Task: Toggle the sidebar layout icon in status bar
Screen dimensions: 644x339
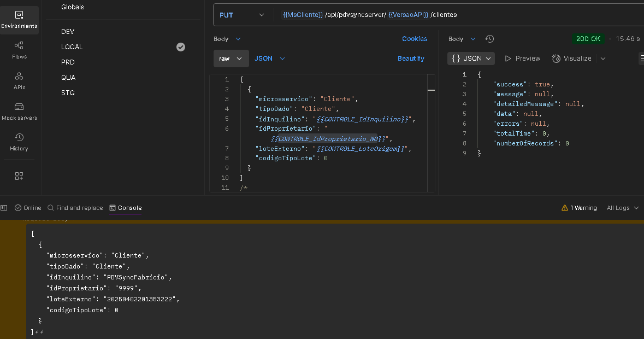Action: [4, 208]
